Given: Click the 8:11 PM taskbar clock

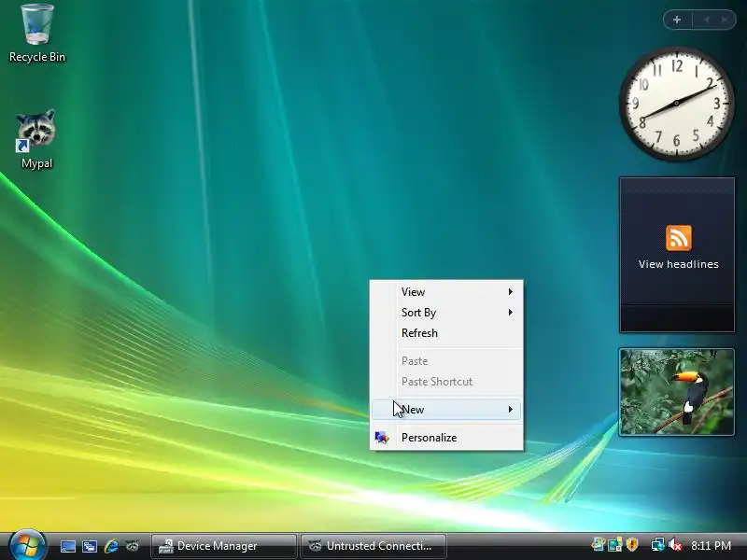Looking at the screenshot, I should pos(711,546).
